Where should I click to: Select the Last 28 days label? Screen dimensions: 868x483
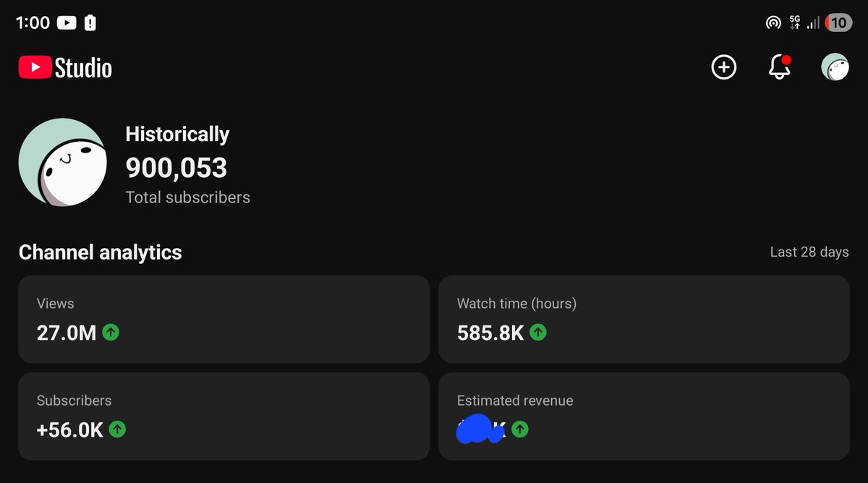(809, 252)
